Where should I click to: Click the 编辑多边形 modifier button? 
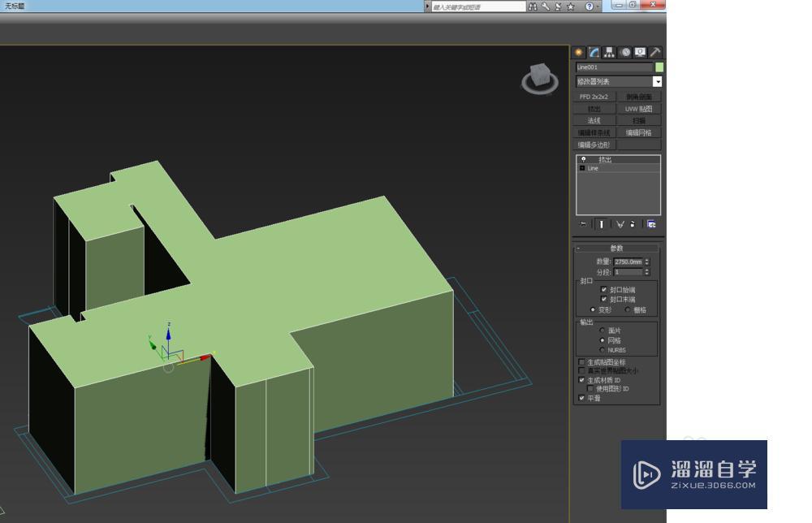[594, 145]
